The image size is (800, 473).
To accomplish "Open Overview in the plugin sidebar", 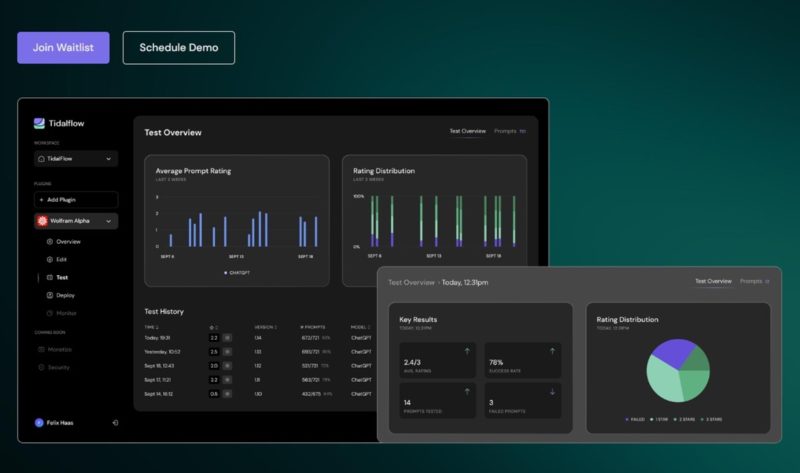I will click(x=64, y=242).
